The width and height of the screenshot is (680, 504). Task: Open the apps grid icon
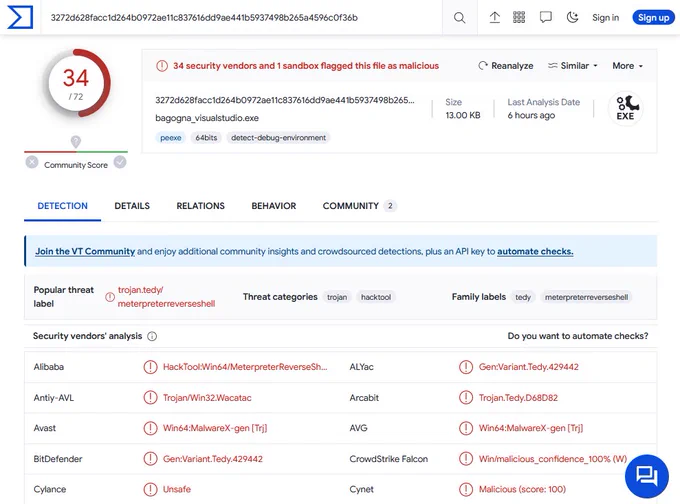(519, 17)
